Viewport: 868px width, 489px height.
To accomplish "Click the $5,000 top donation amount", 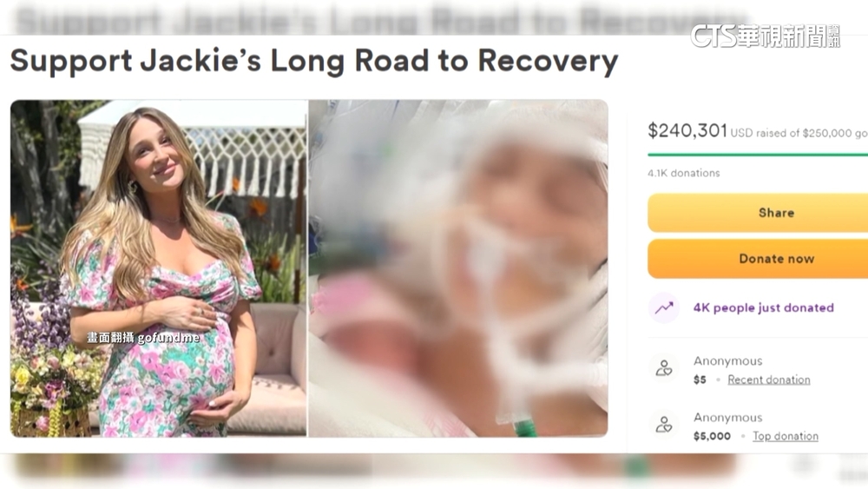I will tap(712, 436).
